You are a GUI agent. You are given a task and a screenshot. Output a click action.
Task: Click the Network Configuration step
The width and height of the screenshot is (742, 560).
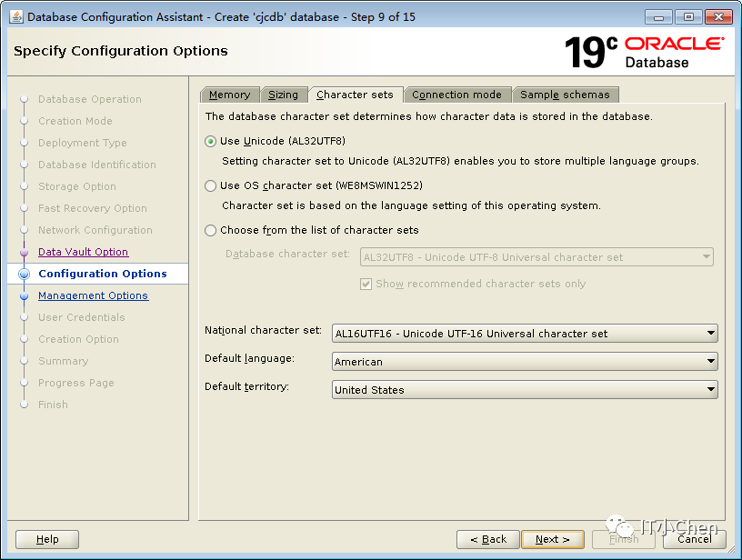point(95,230)
